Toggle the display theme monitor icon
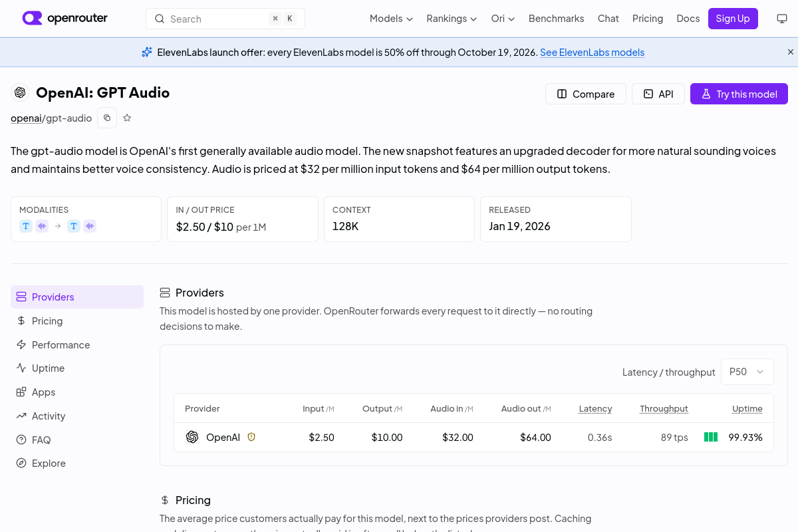The image size is (798, 532). click(x=782, y=19)
